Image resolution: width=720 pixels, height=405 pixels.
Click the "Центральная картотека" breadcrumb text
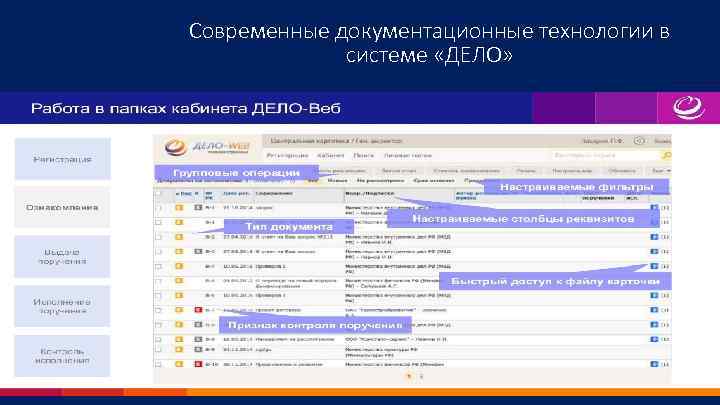tap(310, 141)
